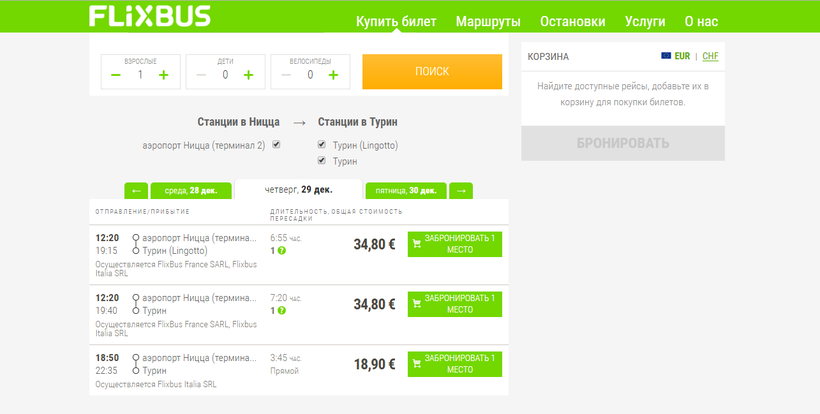The height and width of the screenshot is (414, 820).
Task: Open the Остановки menu
Action: 573,21
